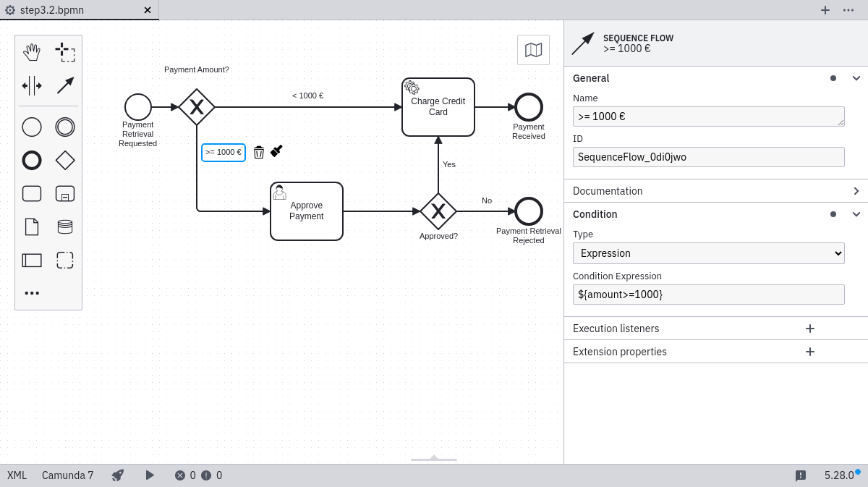Activate the hand tool
The image size is (868, 487).
[x=32, y=52]
